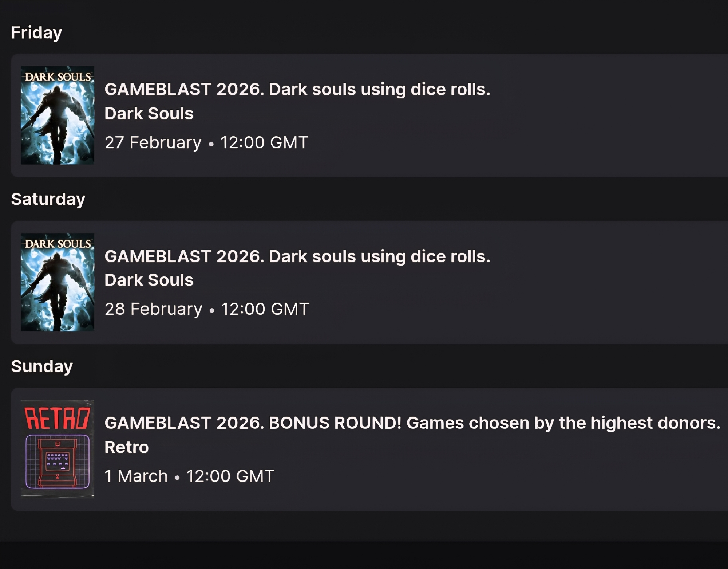
Task: Click the arcade cabinet icon on Retro thumbnail
Action: coord(58,462)
